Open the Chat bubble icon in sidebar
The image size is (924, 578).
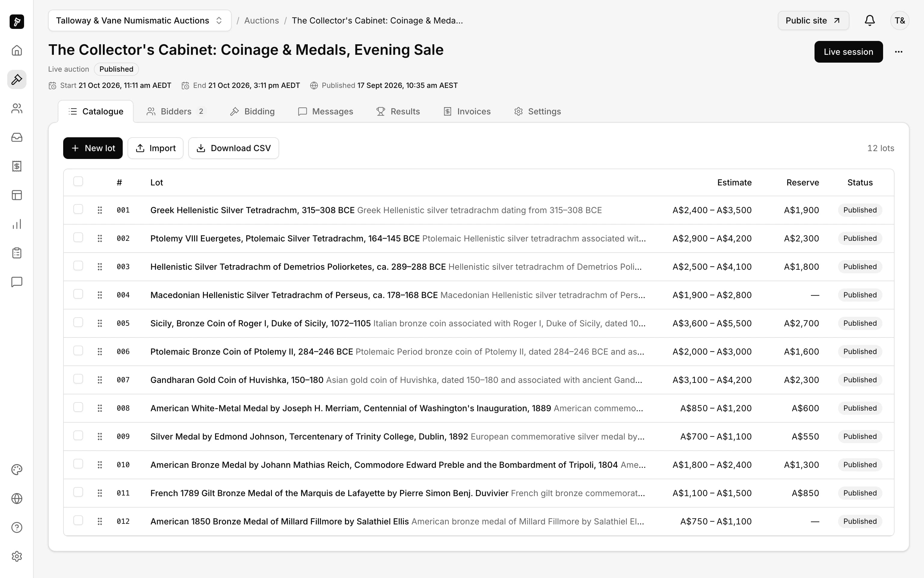17,282
